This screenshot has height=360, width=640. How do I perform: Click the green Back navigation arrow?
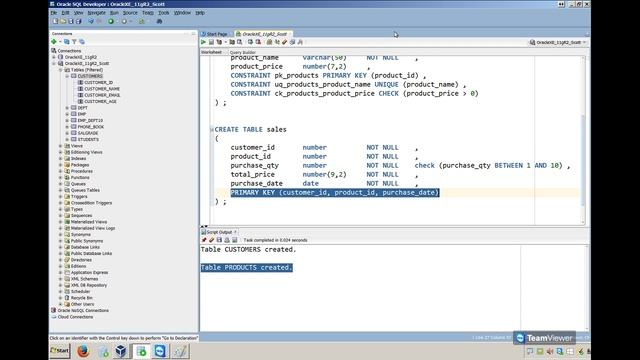pos(111,21)
